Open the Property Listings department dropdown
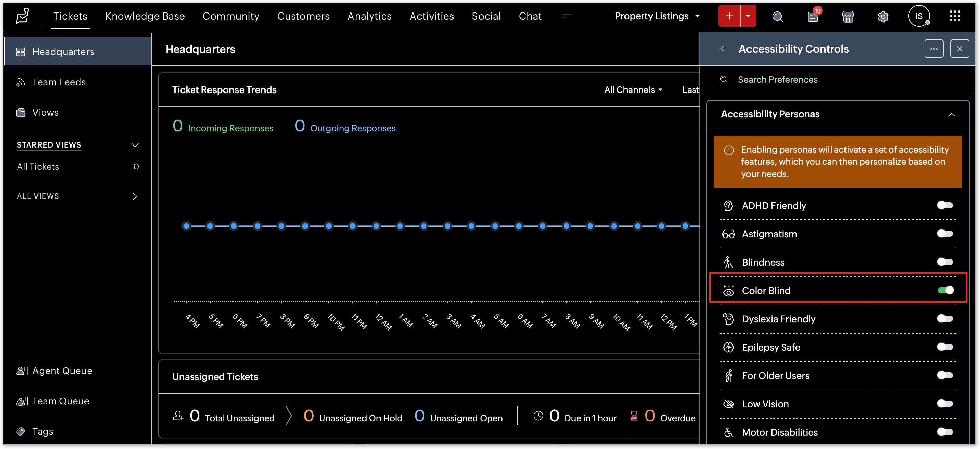Image resolution: width=980 pixels, height=449 pixels. click(x=657, y=16)
